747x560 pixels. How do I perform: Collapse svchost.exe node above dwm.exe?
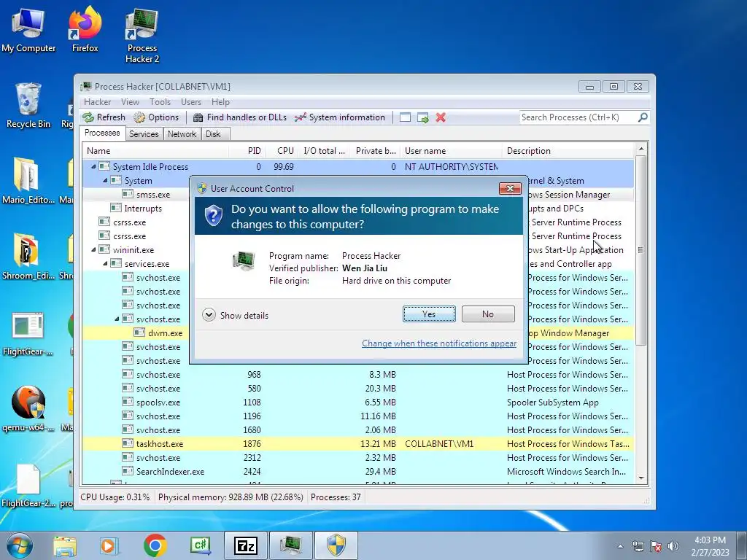click(117, 319)
